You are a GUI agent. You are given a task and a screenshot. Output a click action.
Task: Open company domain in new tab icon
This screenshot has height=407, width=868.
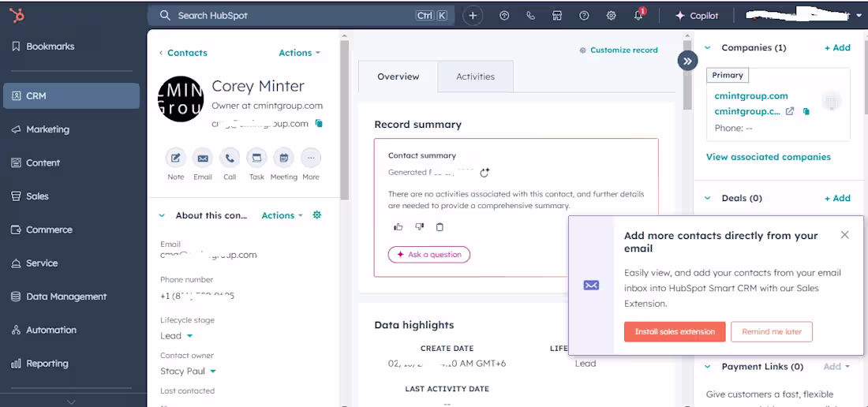click(790, 111)
